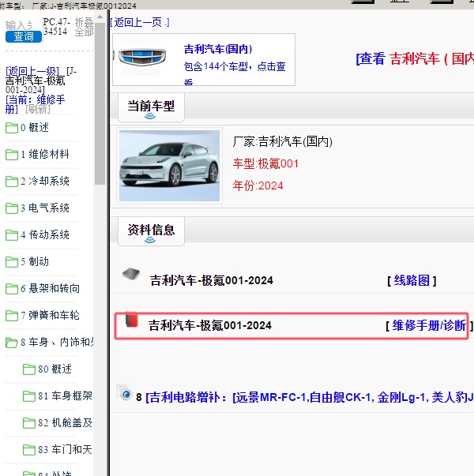Open the 1 维修材料 folder icon
This screenshot has height=476, width=474.
(x=12, y=155)
